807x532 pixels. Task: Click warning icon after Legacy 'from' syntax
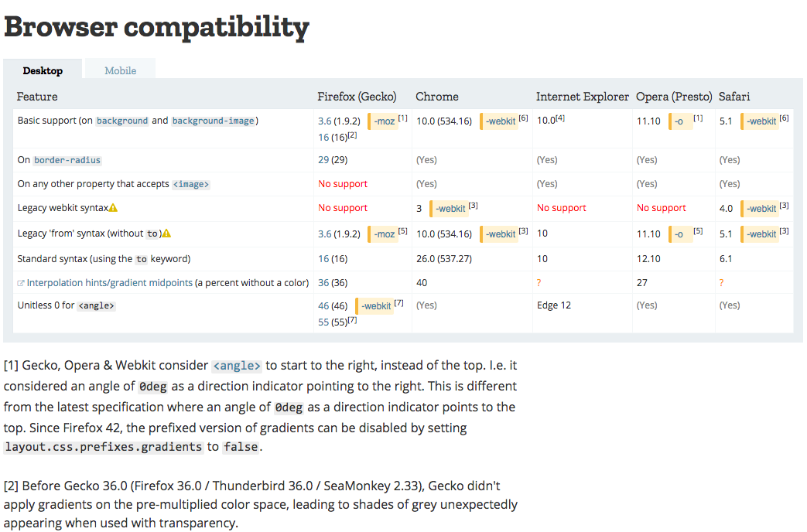[167, 234]
